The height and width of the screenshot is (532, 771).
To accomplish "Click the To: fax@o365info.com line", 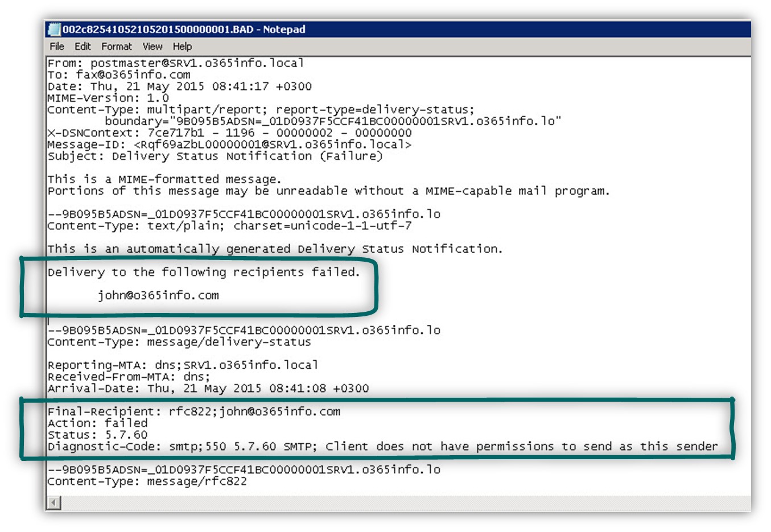I will click(119, 75).
